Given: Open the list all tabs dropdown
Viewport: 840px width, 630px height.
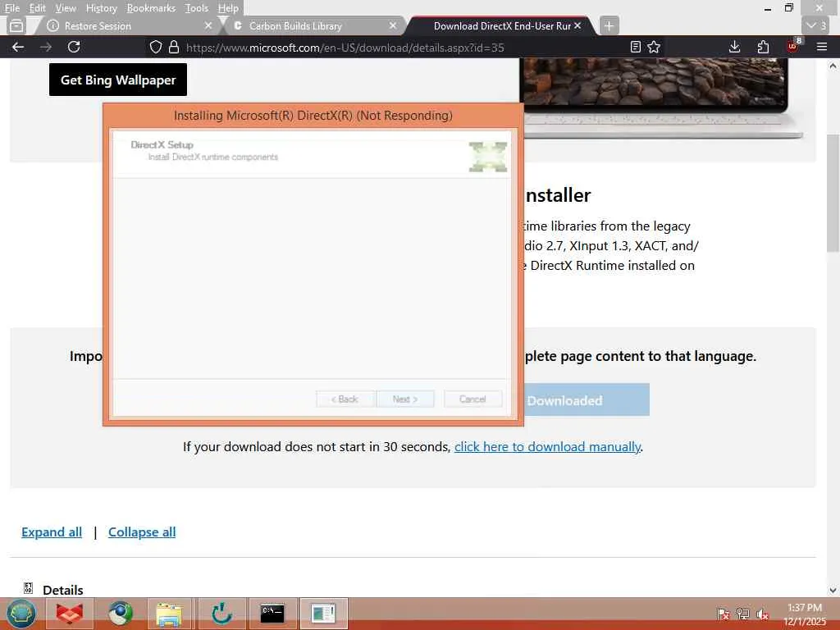Looking at the screenshot, I should pos(816,25).
